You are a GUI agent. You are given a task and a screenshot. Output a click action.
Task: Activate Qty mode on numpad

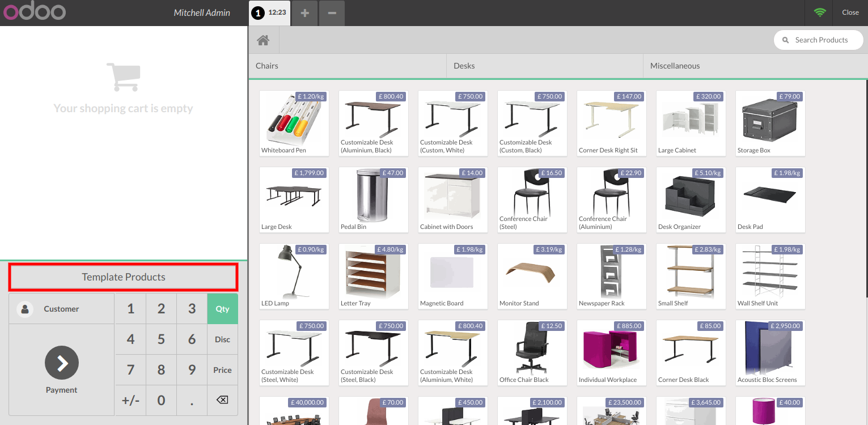222,309
